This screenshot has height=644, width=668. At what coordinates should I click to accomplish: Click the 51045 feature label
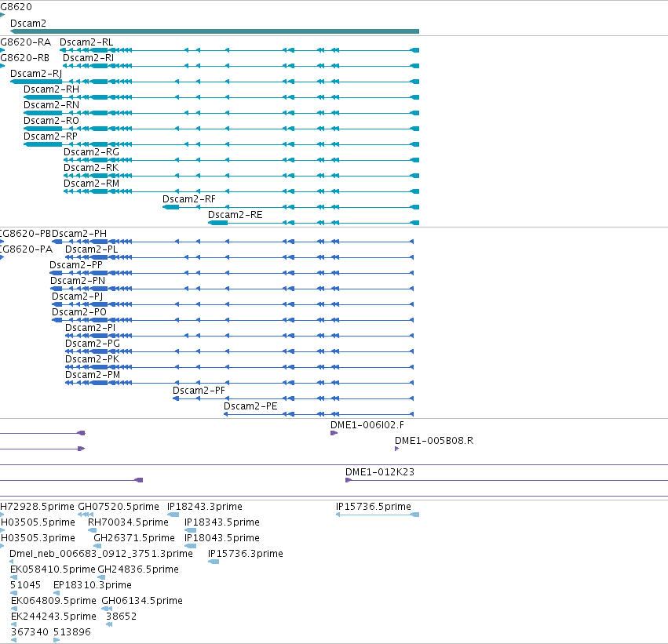(25, 586)
